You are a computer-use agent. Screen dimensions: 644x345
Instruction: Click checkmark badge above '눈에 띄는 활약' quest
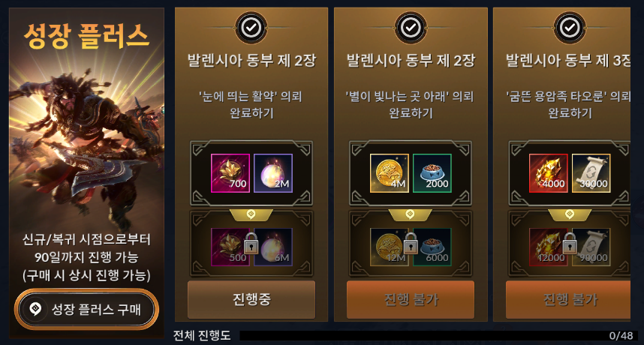point(251,28)
